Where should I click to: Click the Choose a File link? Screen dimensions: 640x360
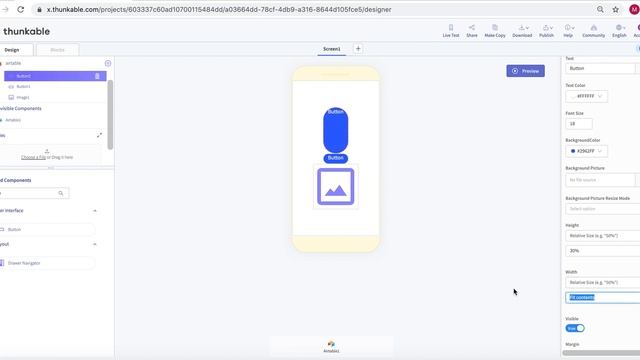click(33, 157)
